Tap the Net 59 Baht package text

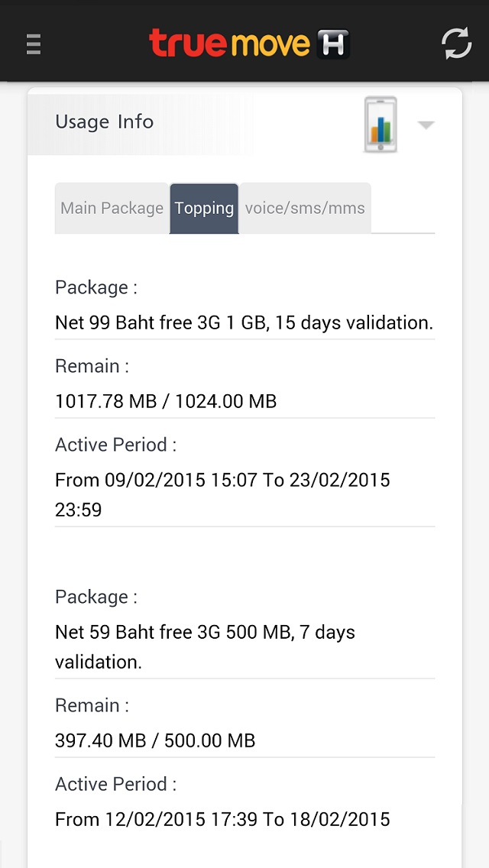coord(205,646)
